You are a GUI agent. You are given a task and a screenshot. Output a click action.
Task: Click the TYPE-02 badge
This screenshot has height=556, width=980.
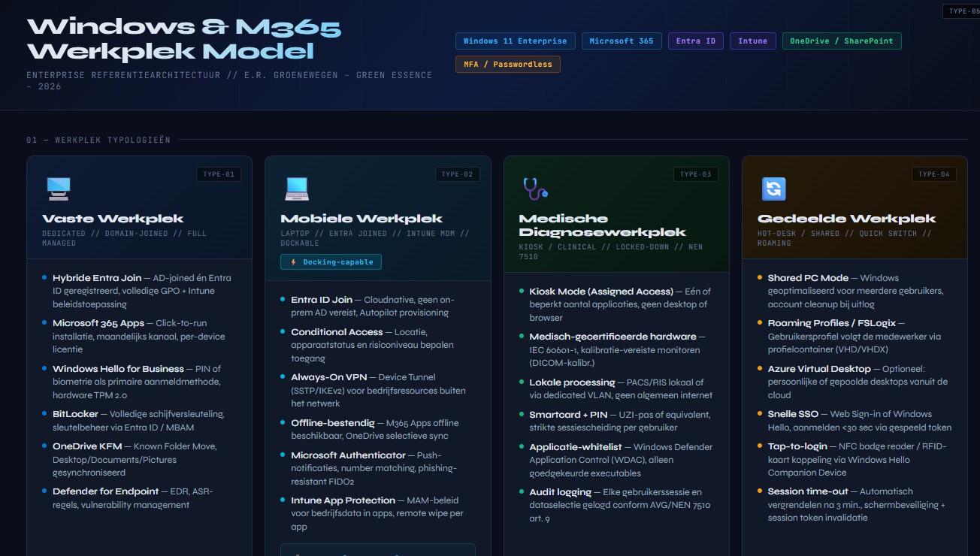pyautogui.click(x=457, y=174)
